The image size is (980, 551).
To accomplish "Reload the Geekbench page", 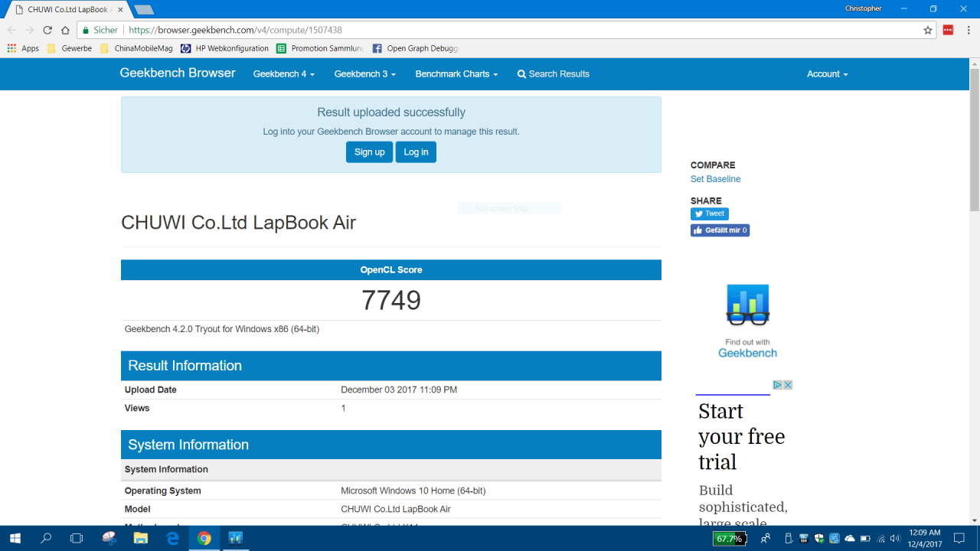I will pos(47,30).
